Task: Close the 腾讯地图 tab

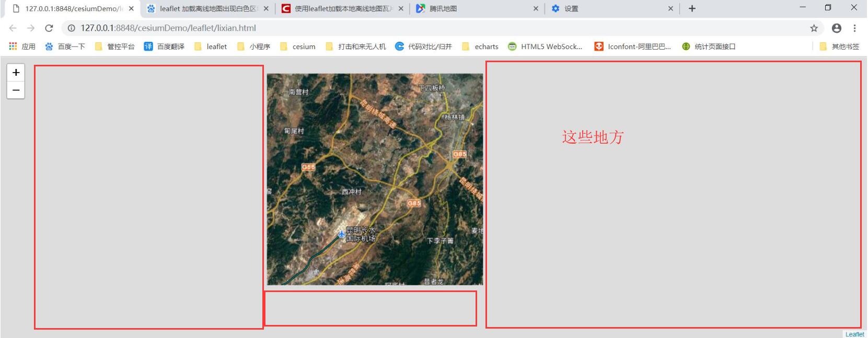Action: tap(536, 8)
